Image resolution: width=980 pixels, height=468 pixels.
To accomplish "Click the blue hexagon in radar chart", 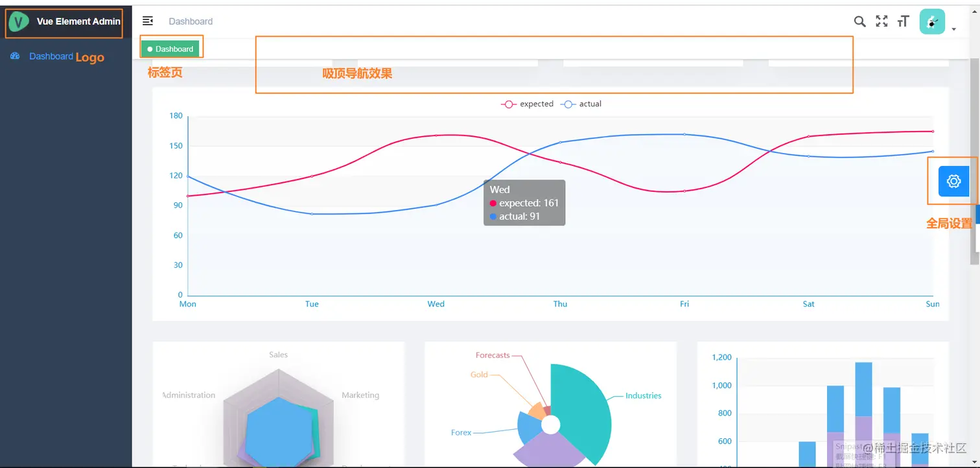I will [279, 431].
